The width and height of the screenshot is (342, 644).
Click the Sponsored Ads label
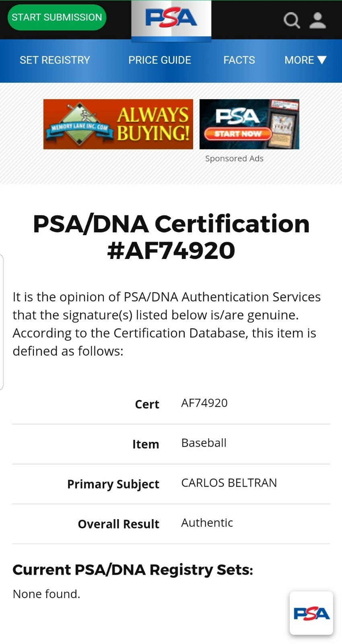click(x=234, y=158)
